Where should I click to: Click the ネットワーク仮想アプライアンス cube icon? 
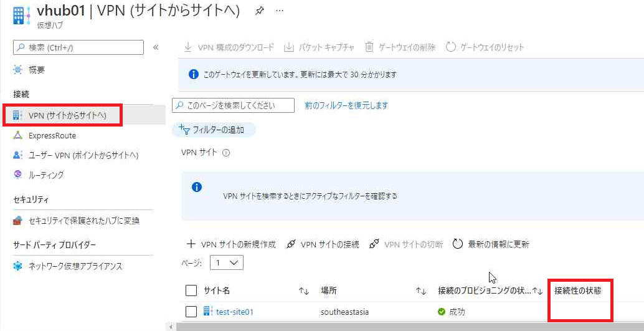coord(17,266)
